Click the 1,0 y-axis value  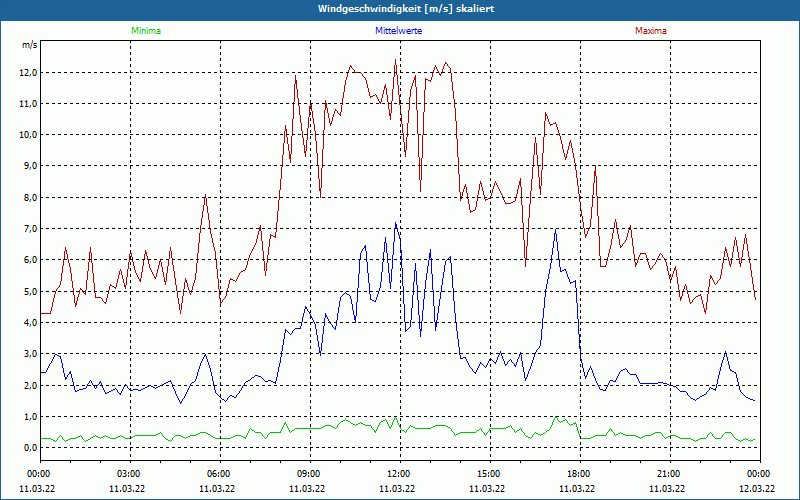pyautogui.click(x=30, y=416)
